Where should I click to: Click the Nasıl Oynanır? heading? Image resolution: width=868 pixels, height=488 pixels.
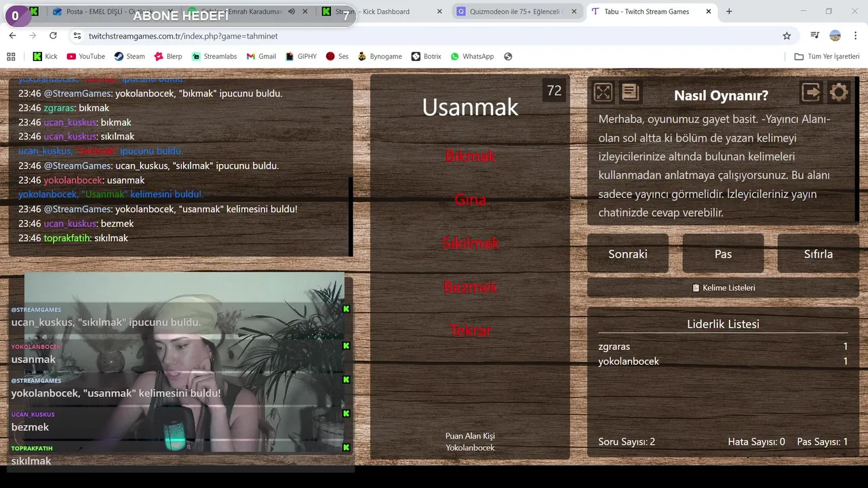(x=721, y=96)
